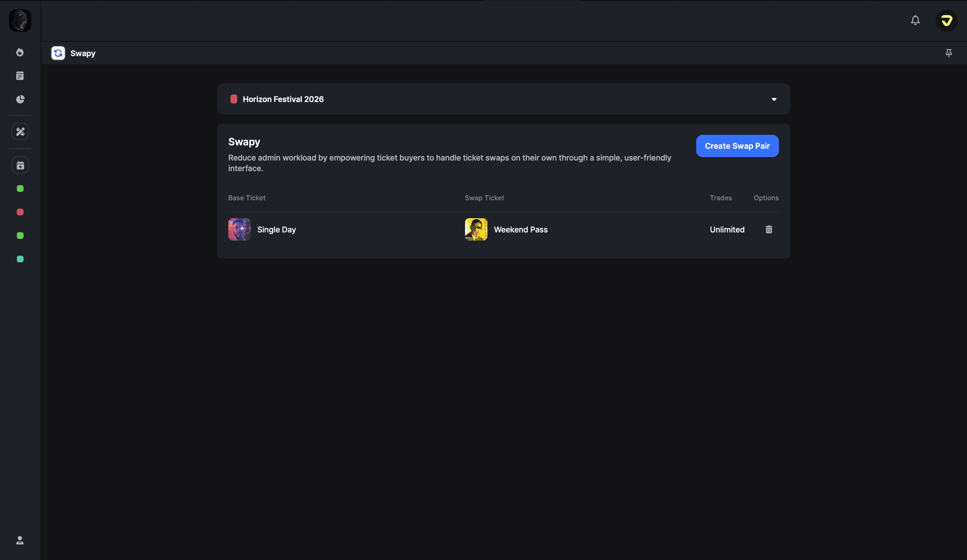
Task: Click the Create Swap Pair button
Action: tap(737, 146)
